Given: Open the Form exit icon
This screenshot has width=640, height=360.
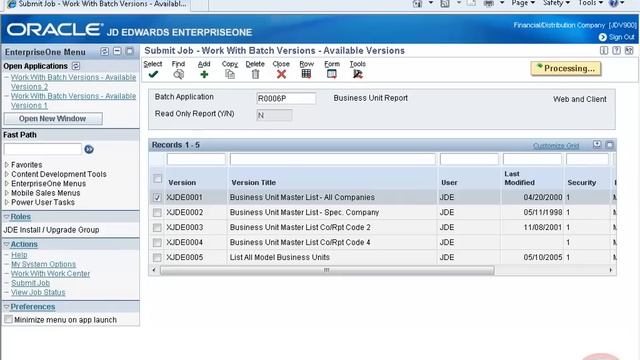Looking at the screenshot, I should tap(332, 74).
